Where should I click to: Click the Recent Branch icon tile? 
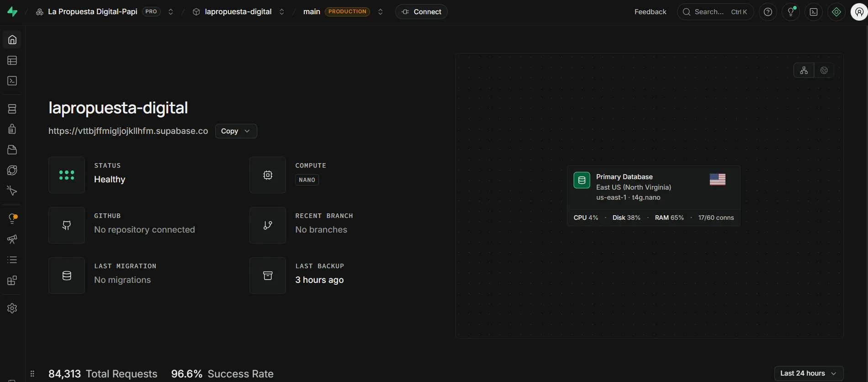coord(268,225)
